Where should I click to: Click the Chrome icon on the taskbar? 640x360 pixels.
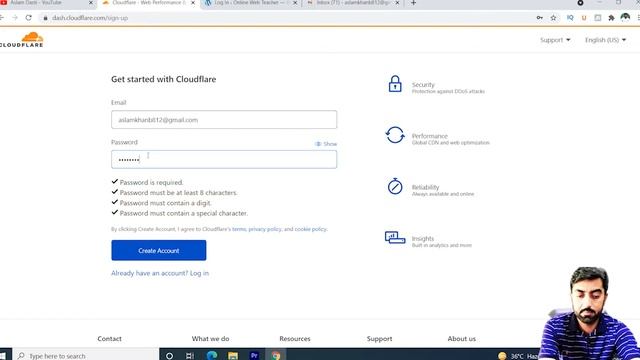276,356
